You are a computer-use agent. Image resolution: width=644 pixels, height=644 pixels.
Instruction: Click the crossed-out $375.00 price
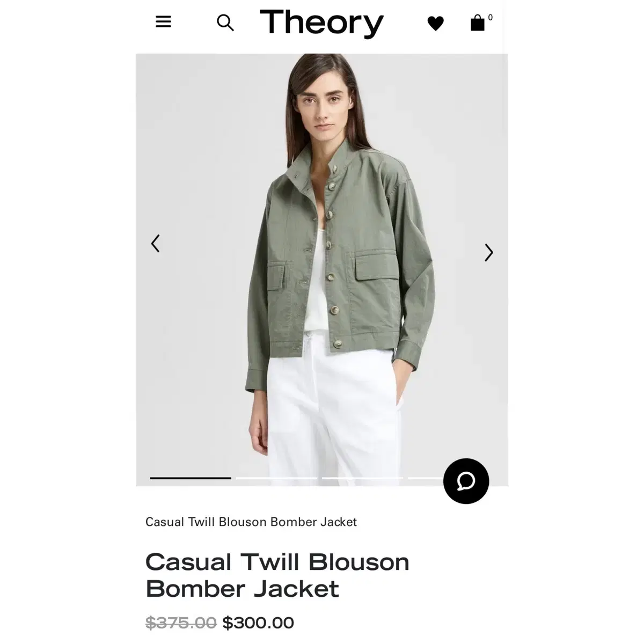point(181,623)
